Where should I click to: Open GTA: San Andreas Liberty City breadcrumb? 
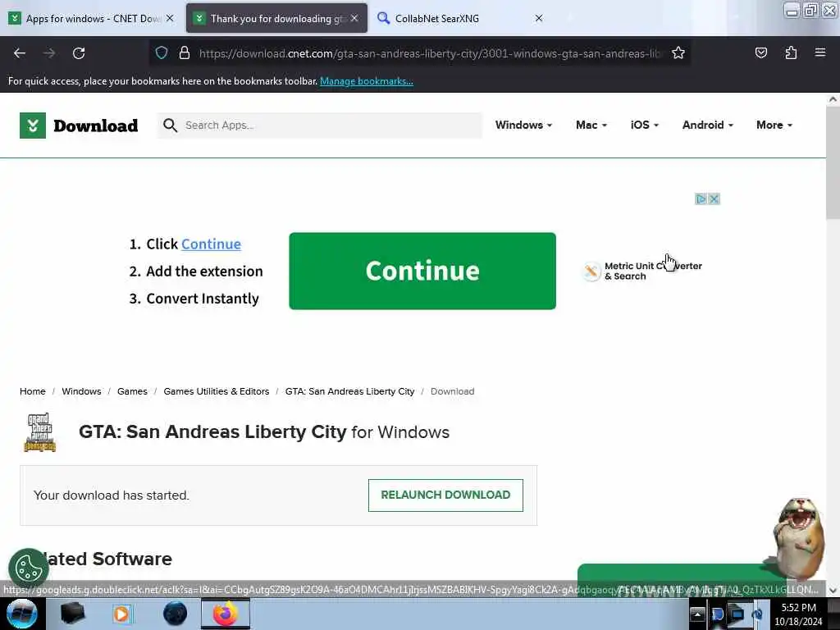349,391
